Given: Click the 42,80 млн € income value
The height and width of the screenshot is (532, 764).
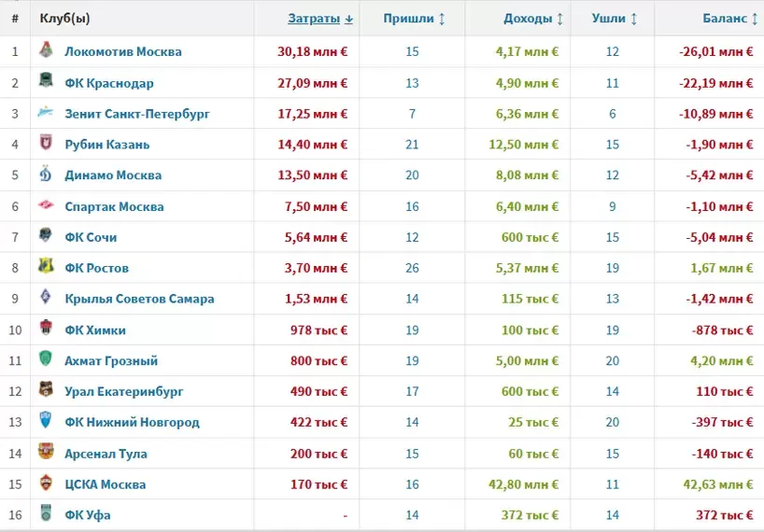Looking at the screenshot, I should click(x=524, y=484).
